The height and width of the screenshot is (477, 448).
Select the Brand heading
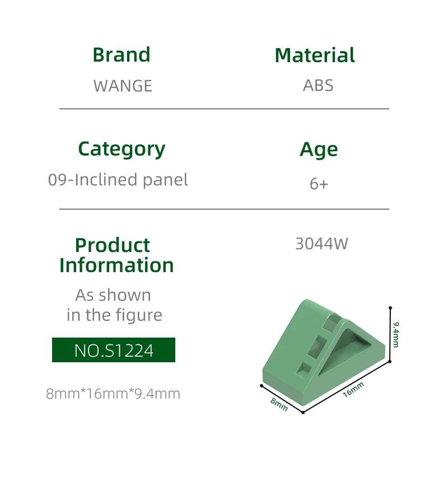click(x=122, y=55)
